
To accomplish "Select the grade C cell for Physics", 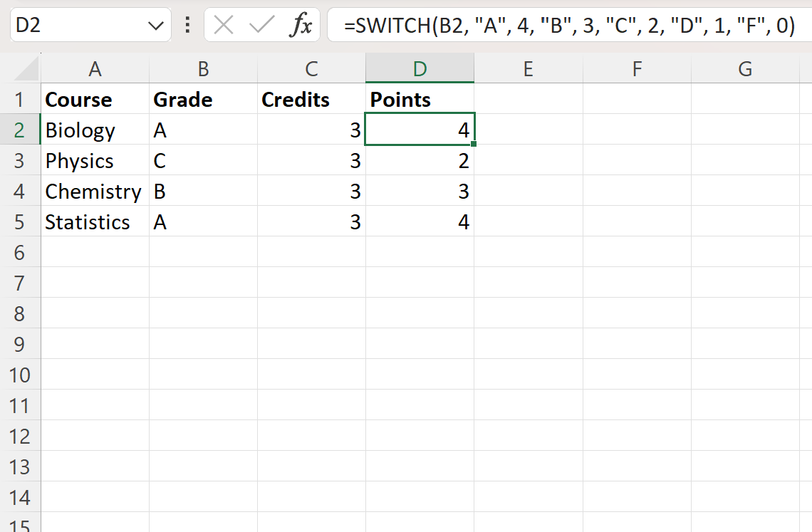I will [203, 160].
